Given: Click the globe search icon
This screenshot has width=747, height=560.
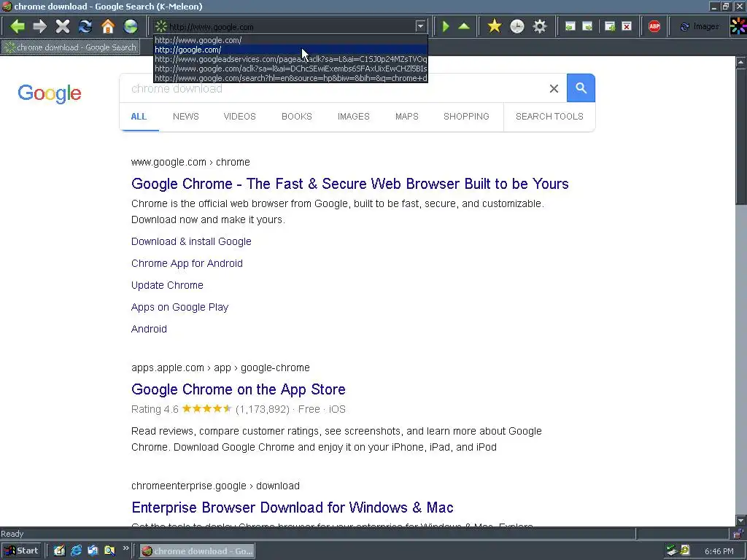Looking at the screenshot, I should point(130,26).
